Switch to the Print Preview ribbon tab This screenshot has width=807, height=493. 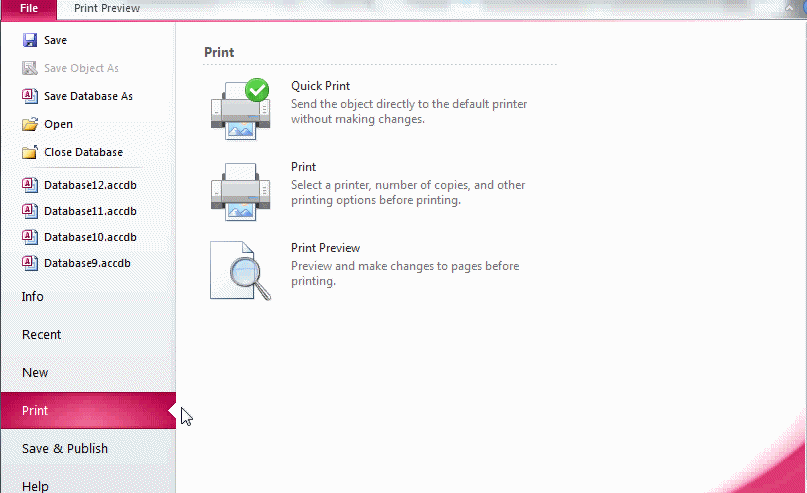click(107, 8)
